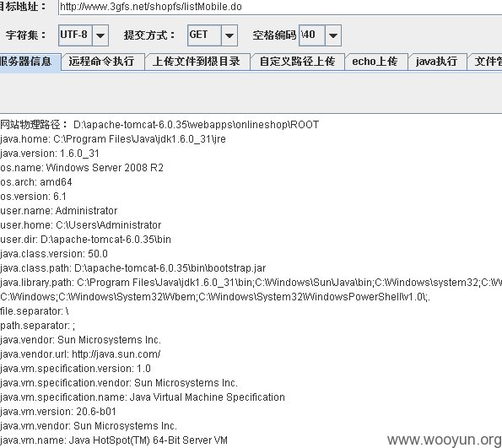This screenshot has height=448, width=502.
Task: Click the os.name: Windows Server 2008 R2 line
Action: [82, 168]
